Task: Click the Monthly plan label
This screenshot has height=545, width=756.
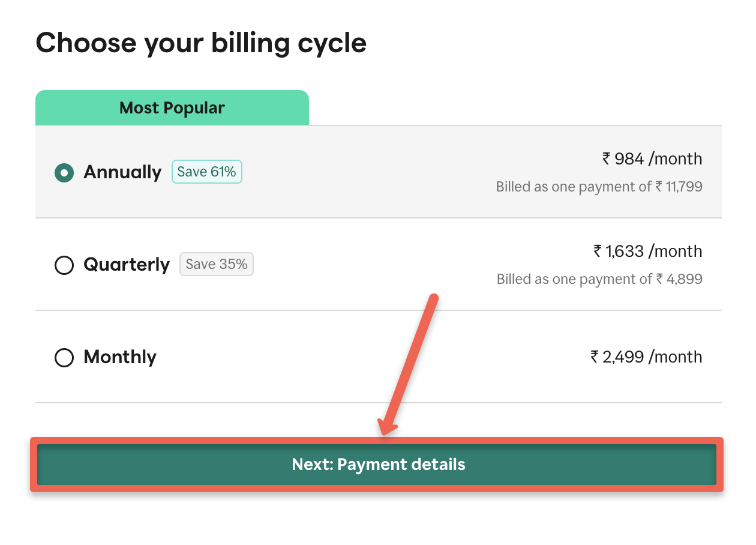Action: click(119, 357)
